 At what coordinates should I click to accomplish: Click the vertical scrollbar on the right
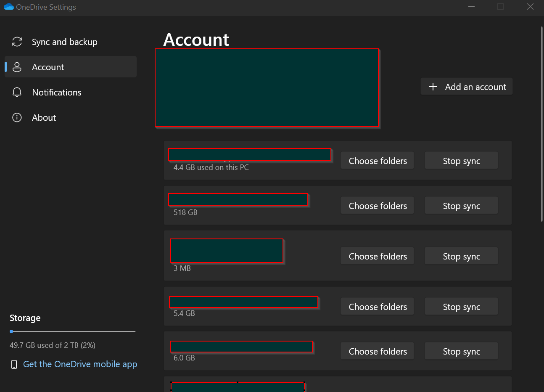pos(541,124)
